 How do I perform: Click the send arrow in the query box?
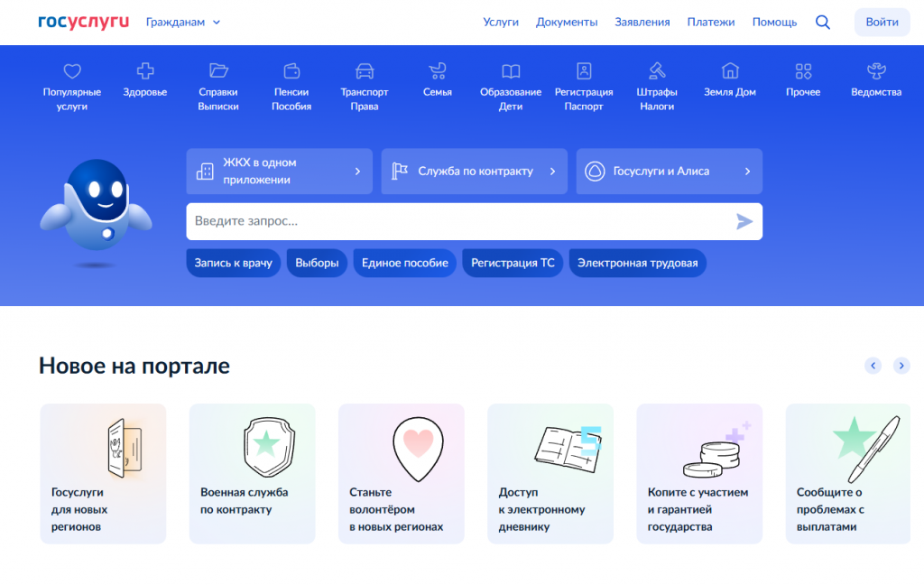744,222
